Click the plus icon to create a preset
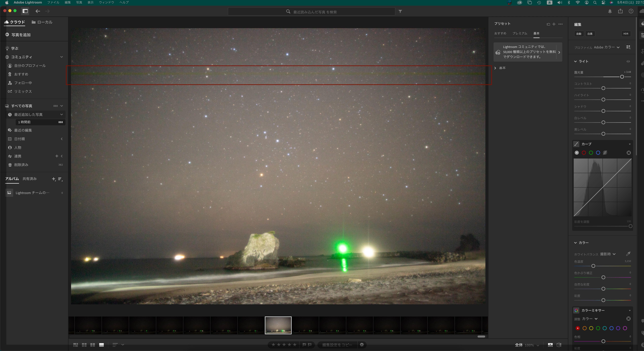Screen dimensions: 644x351 [x=554, y=24]
